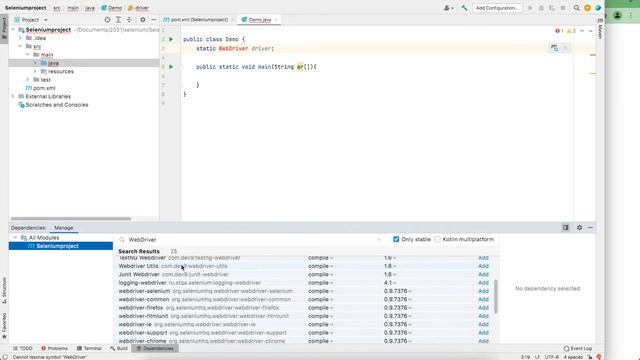The width and height of the screenshot is (640, 360).
Task: Expand External Libraries node
Action: coord(13,96)
